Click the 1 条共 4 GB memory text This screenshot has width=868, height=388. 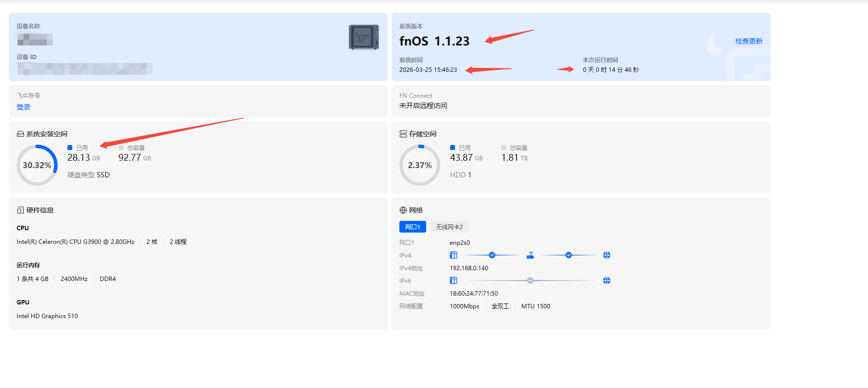(33, 279)
